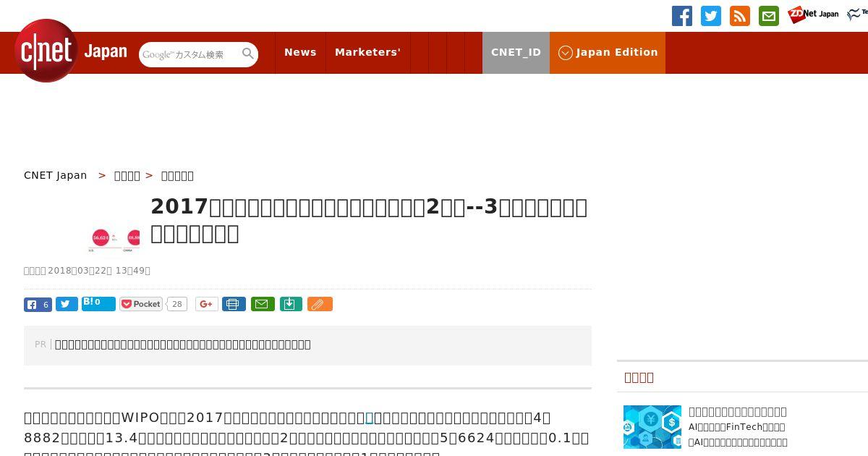Tweet the article with the Twitter share button
The height and width of the screenshot is (456, 868).
67,304
